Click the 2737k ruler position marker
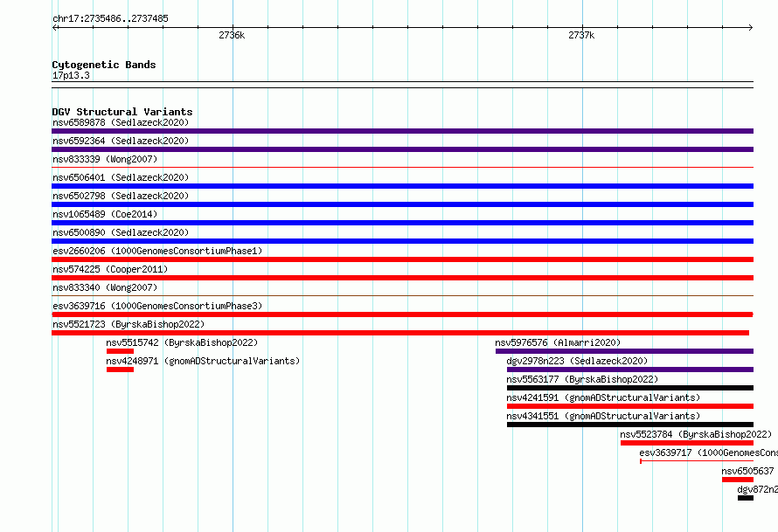This screenshot has width=778, height=532. pos(581,35)
